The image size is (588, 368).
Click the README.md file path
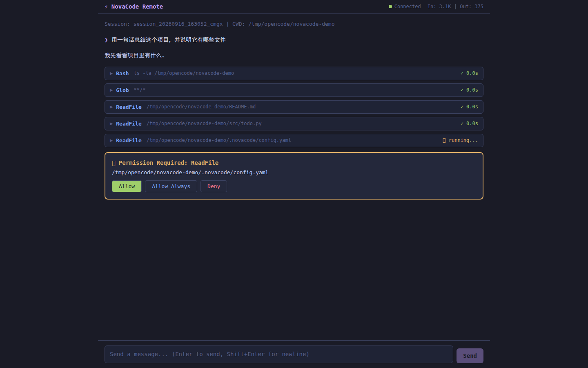tap(201, 107)
